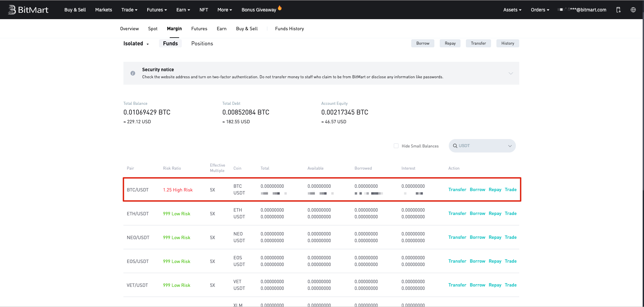The width and height of the screenshot is (644, 307).
Task: Open Funds History tab
Action: tap(289, 29)
